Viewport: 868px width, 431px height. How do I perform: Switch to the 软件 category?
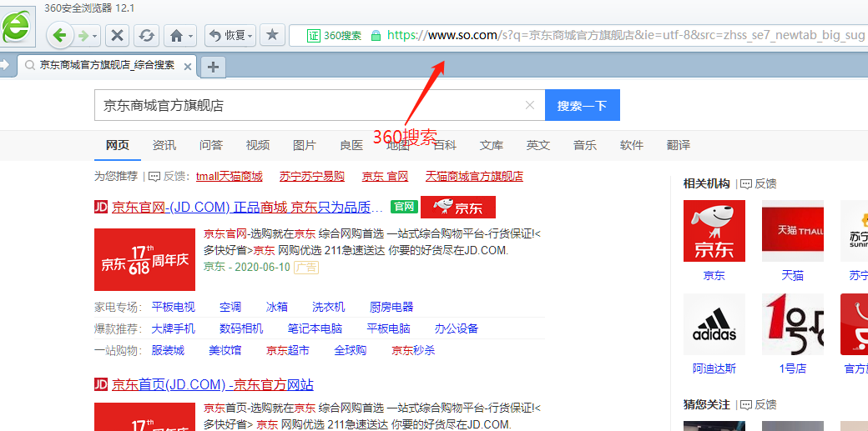tap(632, 146)
